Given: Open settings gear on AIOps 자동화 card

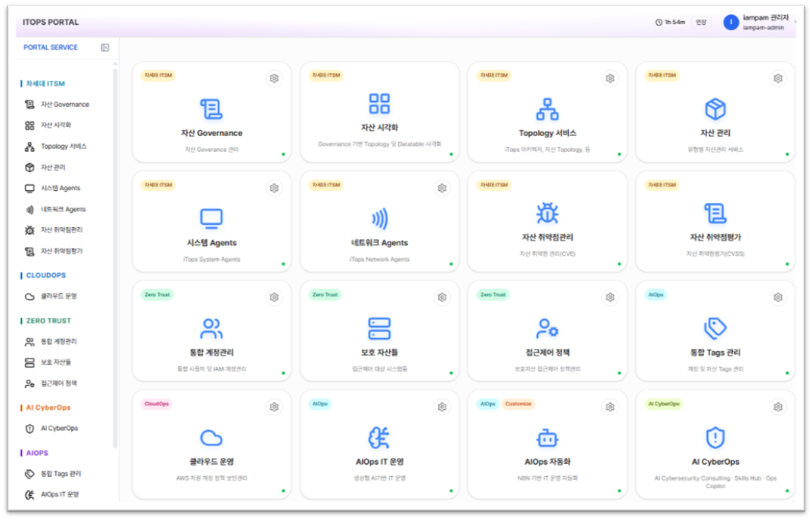Looking at the screenshot, I should (x=610, y=408).
